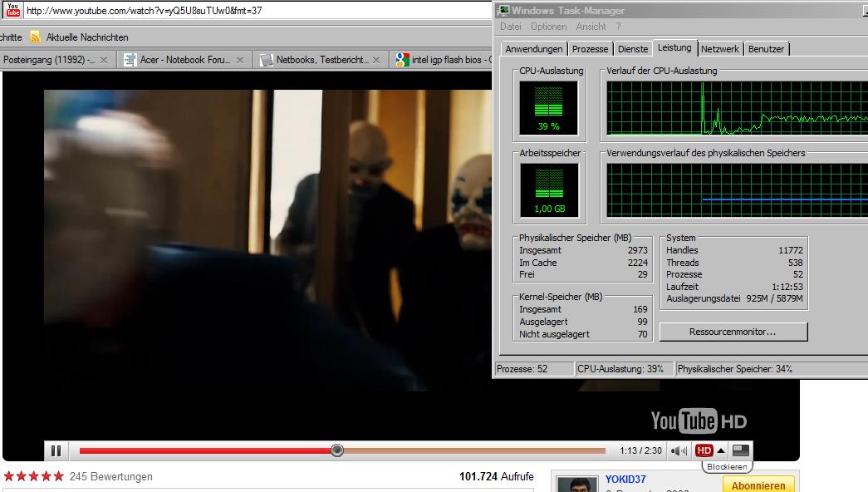
Task: Click the CPU-Auslastung 39 % gauge
Action: tap(548, 108)
